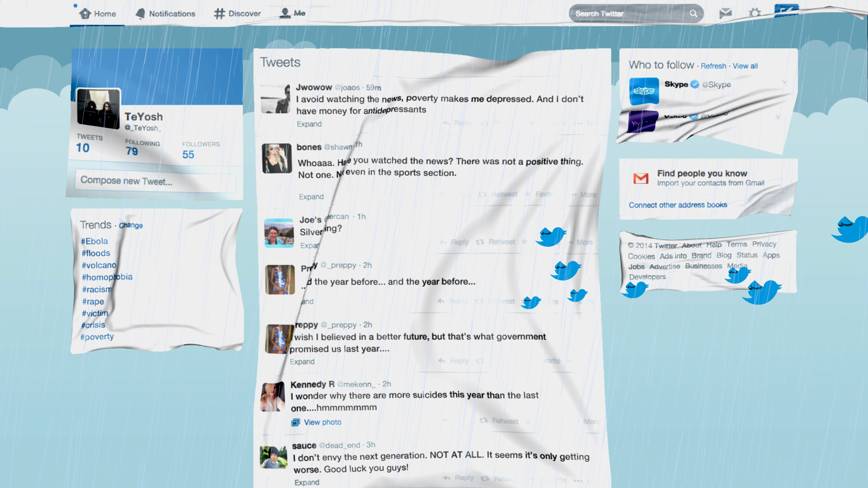Open the Me profile tab
This screenshot has width=868, height=488.
(292, 13)
